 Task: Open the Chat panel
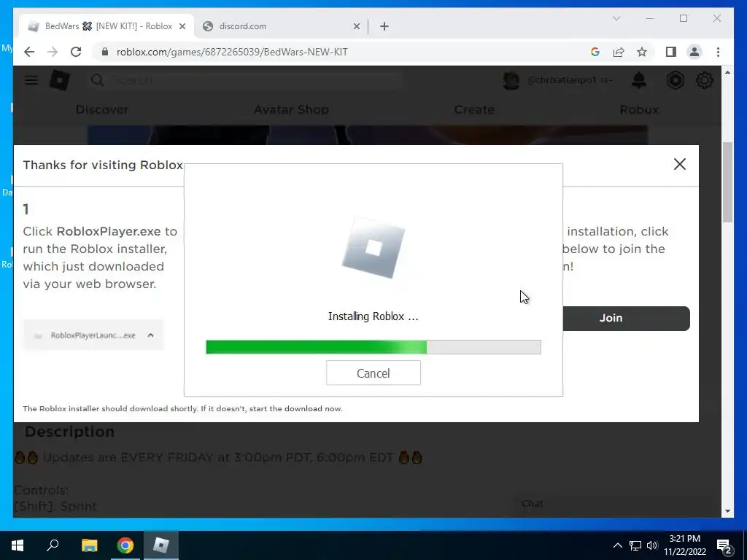[612, 504]
